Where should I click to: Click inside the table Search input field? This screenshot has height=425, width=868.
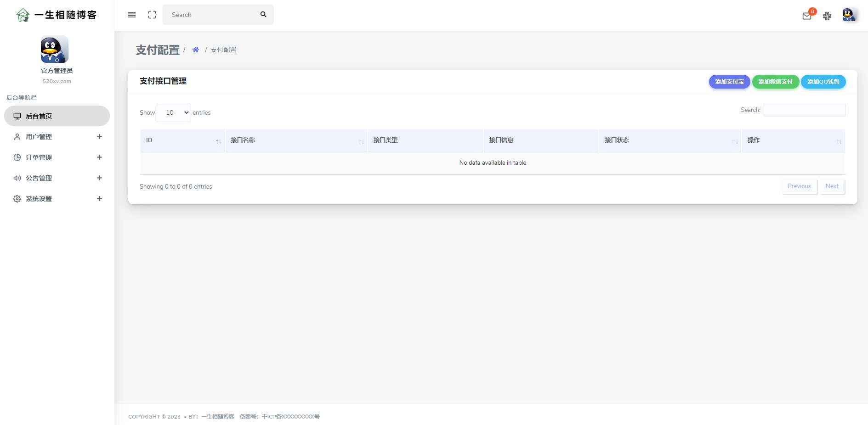(x=804, y=110)
